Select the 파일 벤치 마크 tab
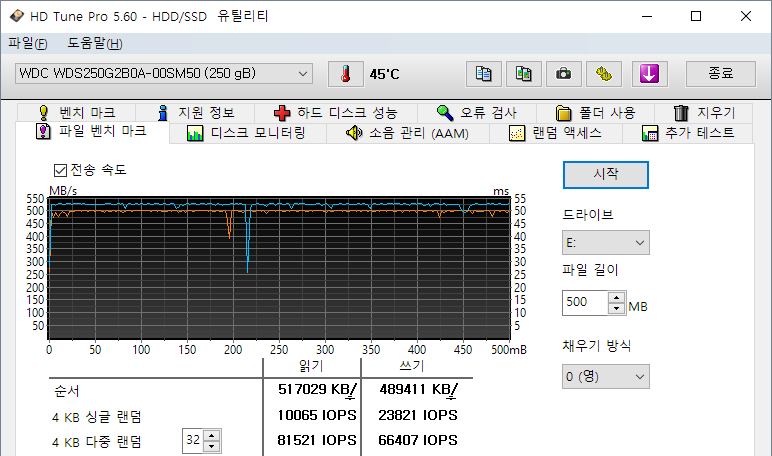 [x=92, y=132]
